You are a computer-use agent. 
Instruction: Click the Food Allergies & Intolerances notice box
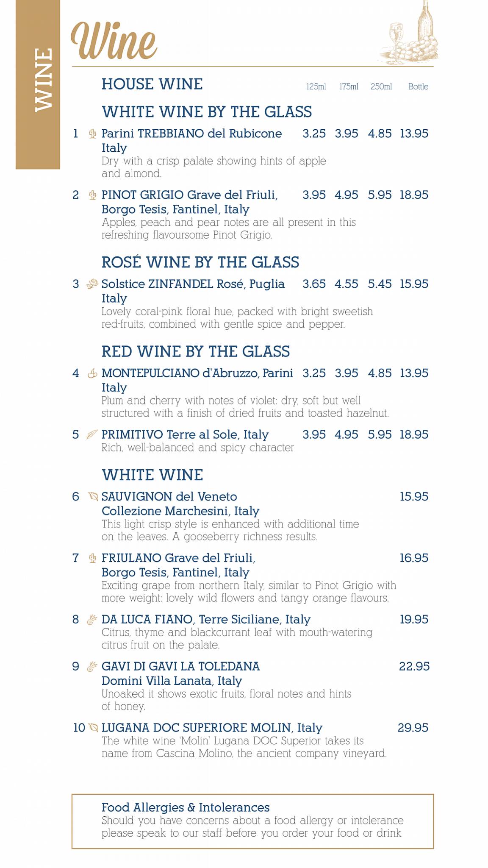point(252,821)
